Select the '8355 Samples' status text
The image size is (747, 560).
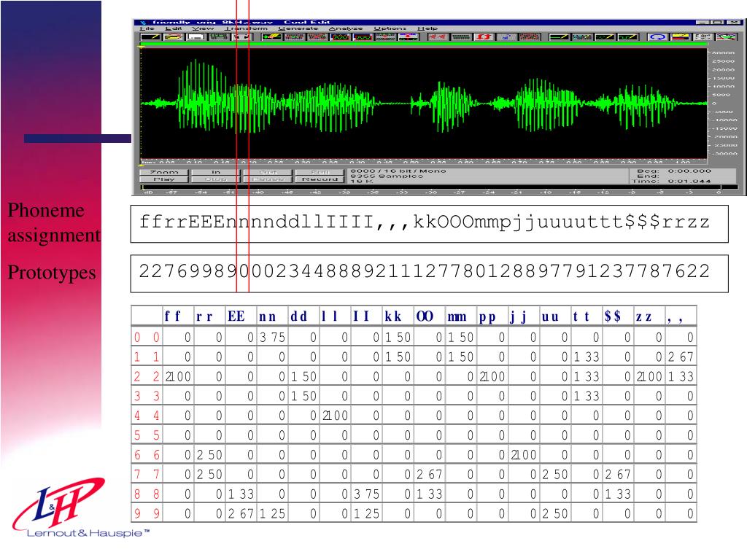(387, 176)
